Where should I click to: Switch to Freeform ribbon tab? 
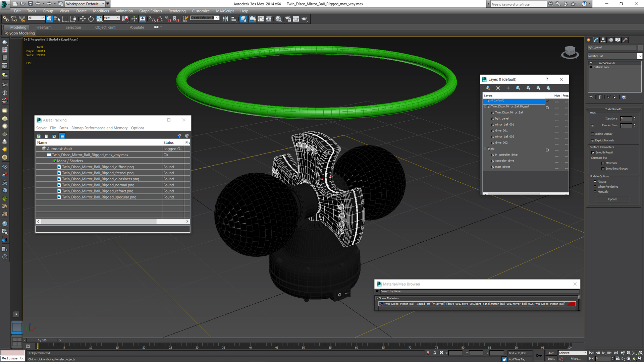pyautogui.click(x=44, y=27)
